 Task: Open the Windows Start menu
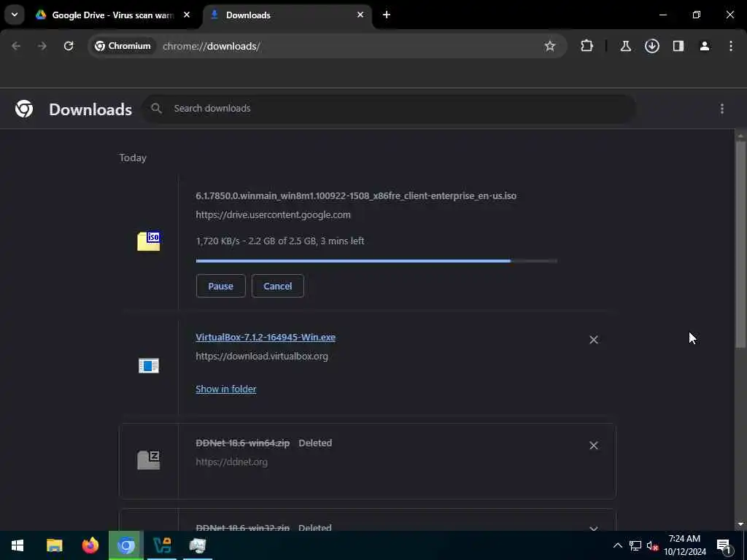[18, 545]
